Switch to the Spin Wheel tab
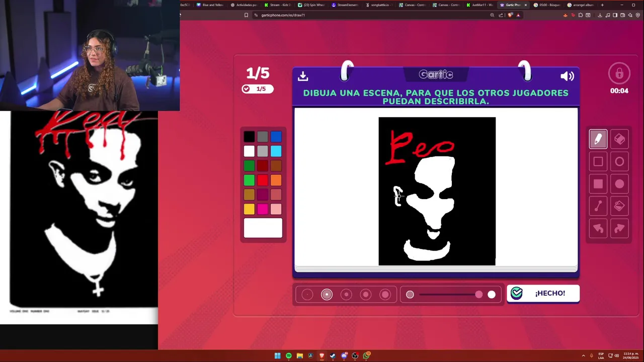 (311, 5)
